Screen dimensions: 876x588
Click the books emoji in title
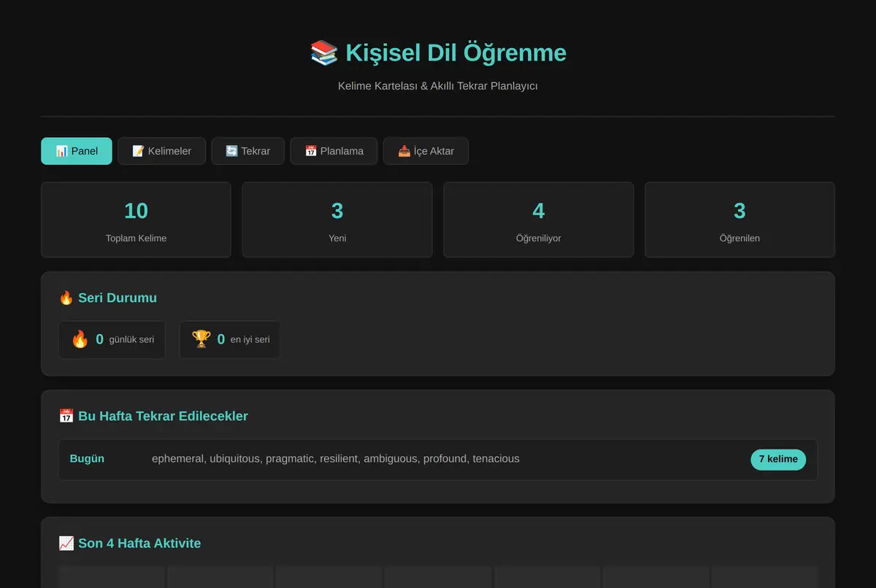(324, 53)
